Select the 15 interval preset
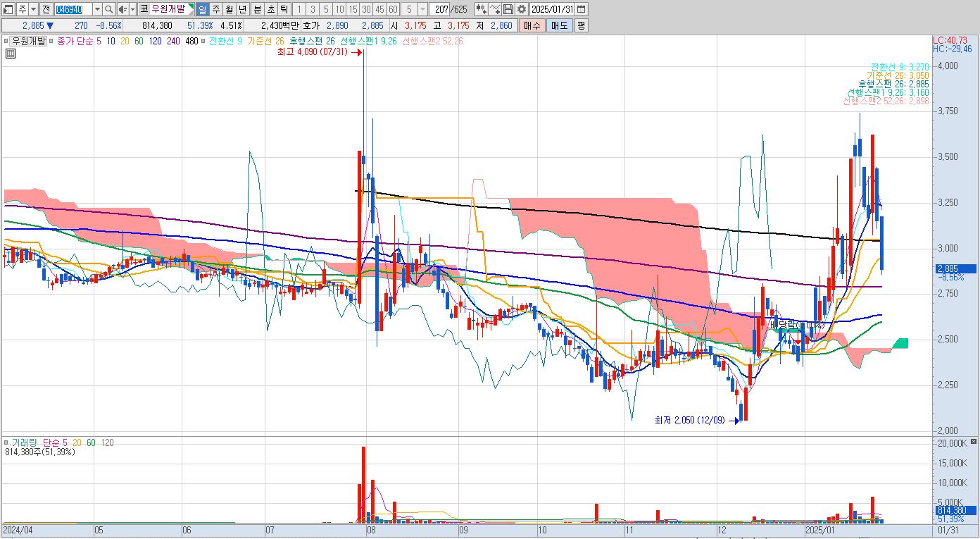This screenshot has width=980, height=539. pos(353,9)
